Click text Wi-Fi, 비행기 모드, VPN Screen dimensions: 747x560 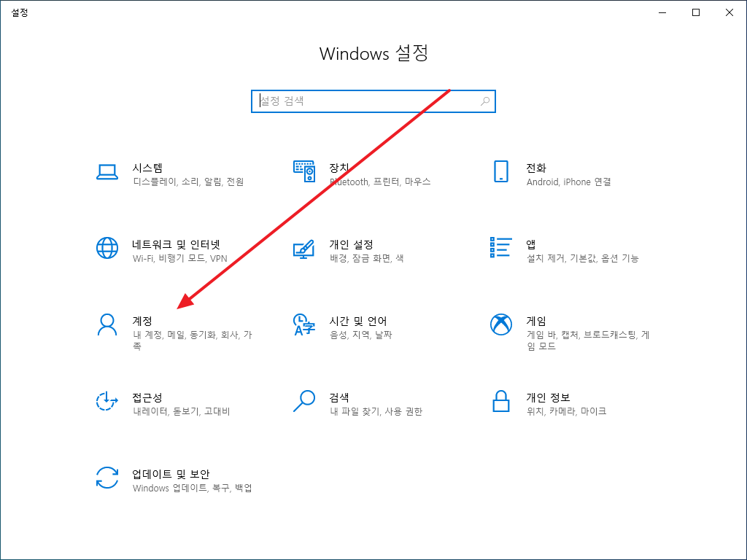[180, 259]
